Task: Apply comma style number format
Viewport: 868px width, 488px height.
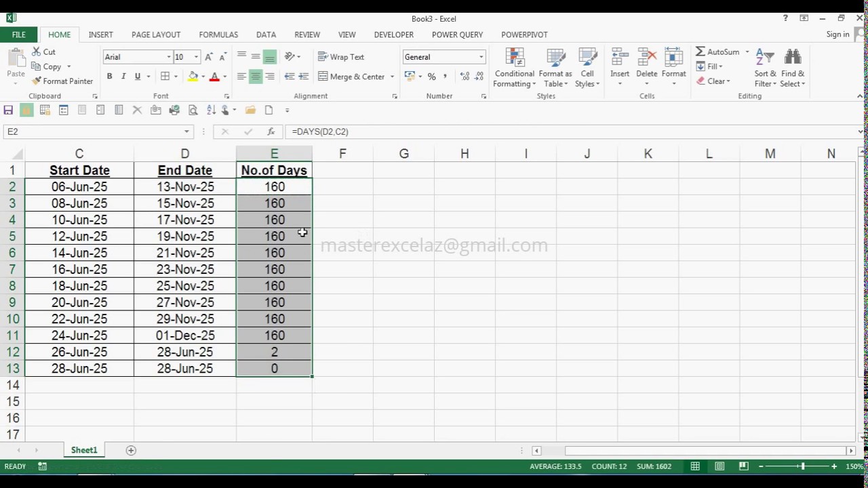Action: point(445,77)
